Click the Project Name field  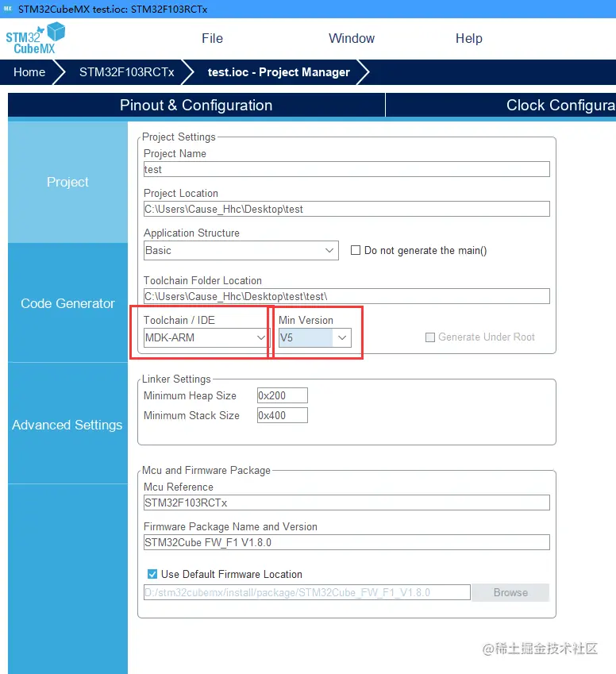click(x=346, y=169)
